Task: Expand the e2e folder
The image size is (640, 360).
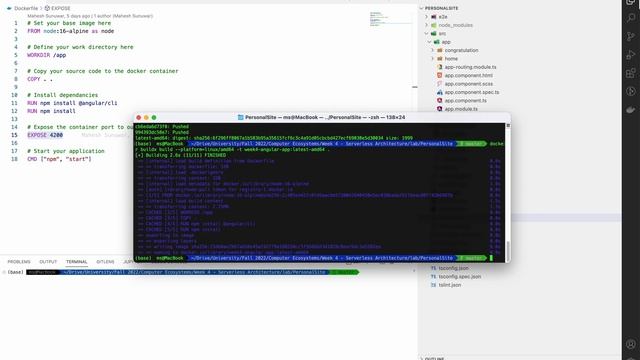Action: [x=427, y=17]
